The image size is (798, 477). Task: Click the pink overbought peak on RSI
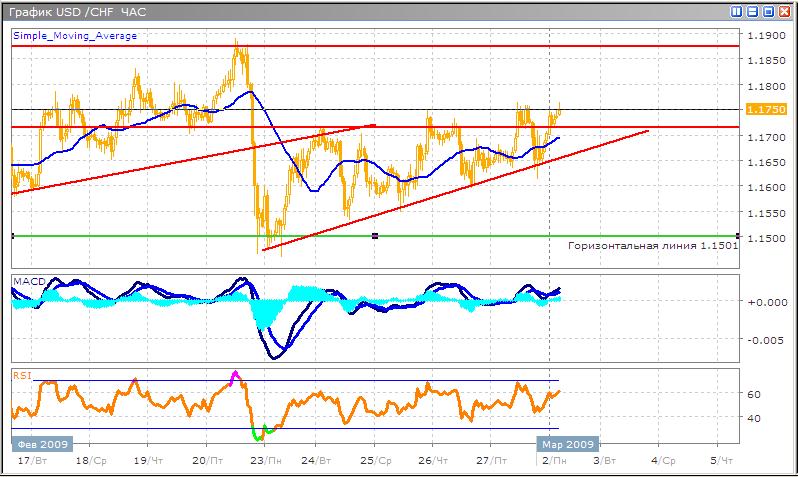coord(236,376)
